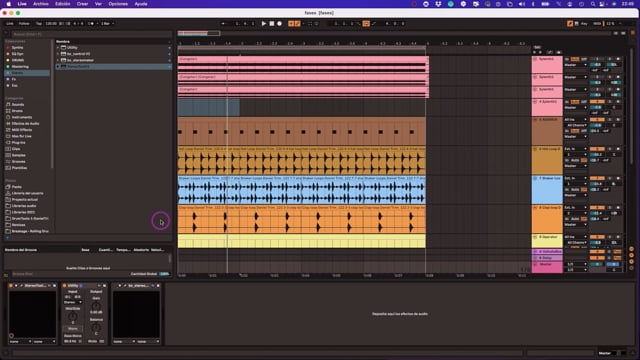The width and height of the screenshot is (640, 360).
Task: Click the Tap tempo button
Action: (x=39, y=24)
